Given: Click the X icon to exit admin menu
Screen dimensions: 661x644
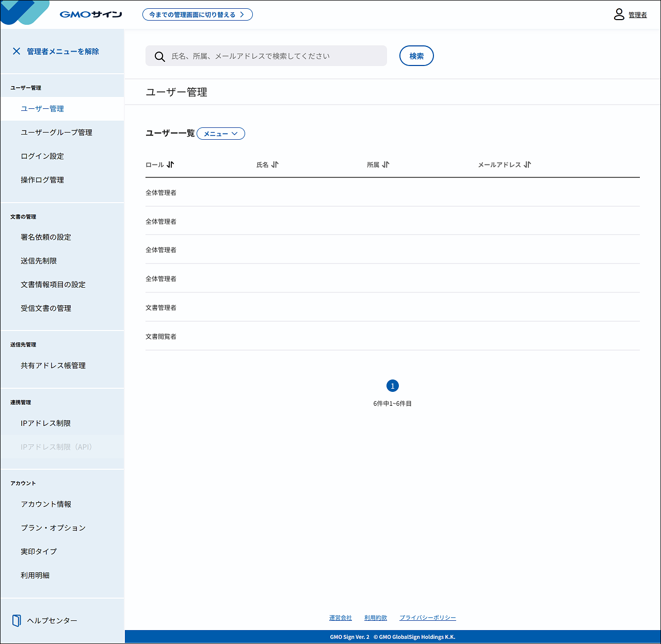Looking at the screenshot, I should [17, 51].
